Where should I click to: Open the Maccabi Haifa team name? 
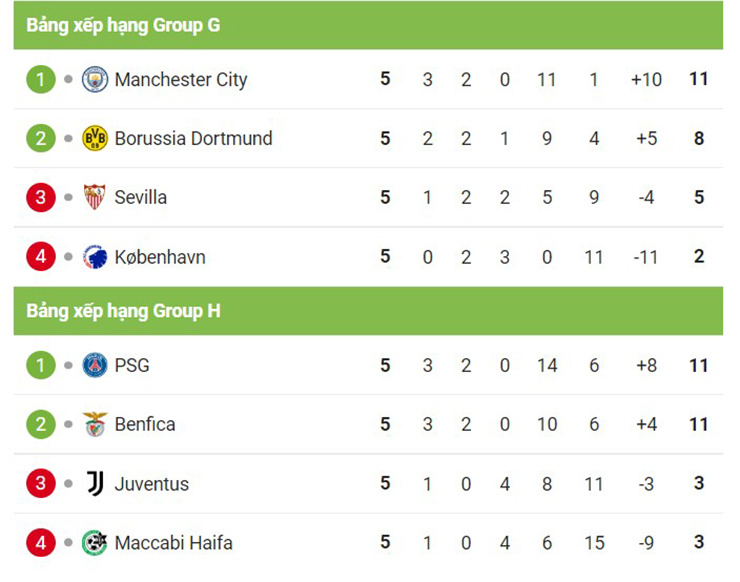click(174, 543)
